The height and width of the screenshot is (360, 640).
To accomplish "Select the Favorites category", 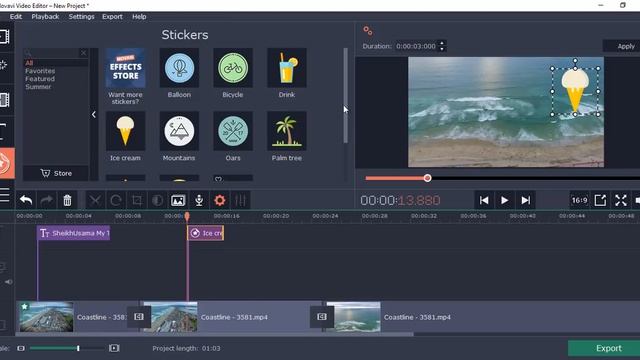I will (40, 71).
